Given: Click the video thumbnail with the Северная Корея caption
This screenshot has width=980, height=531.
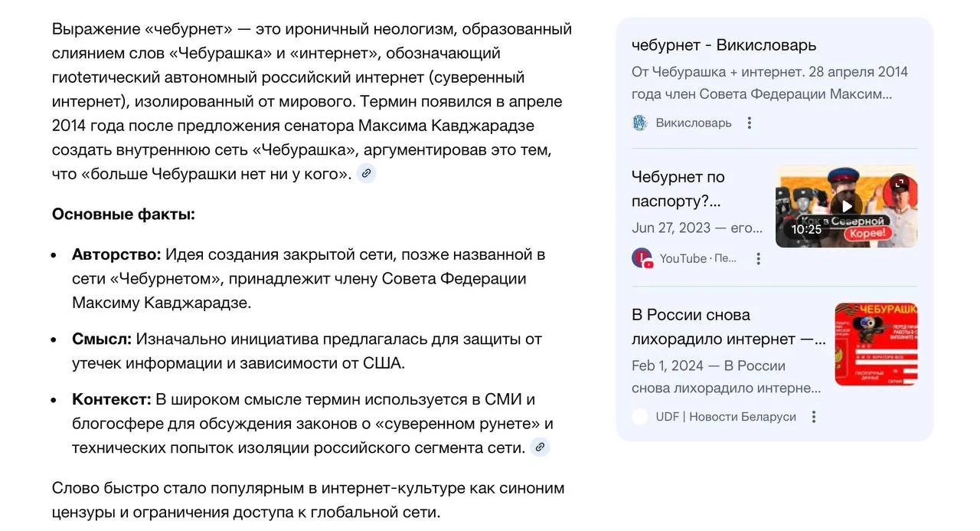Looking at the screenshot, I should click(x=846, y=205).
